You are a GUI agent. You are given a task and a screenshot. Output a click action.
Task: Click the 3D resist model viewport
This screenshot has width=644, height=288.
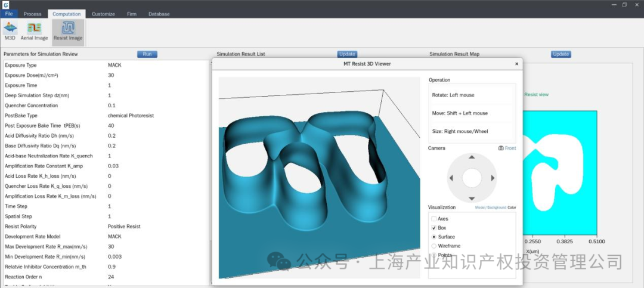pos(319,178)
